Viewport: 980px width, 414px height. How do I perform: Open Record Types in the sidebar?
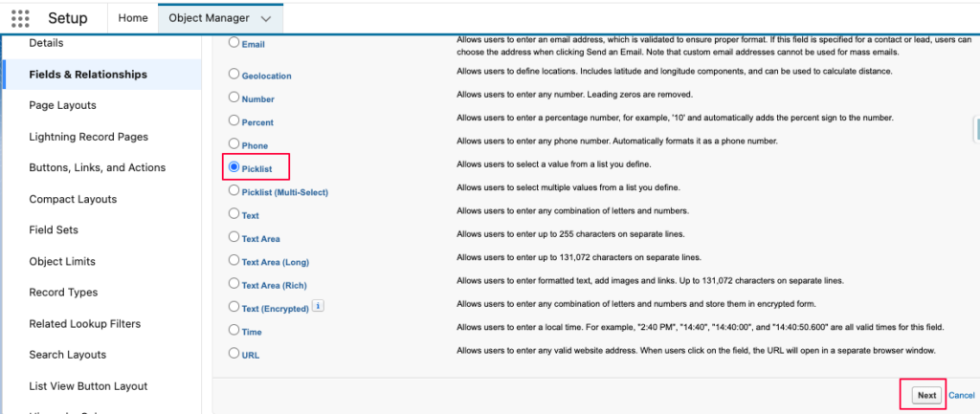(63, 293)
